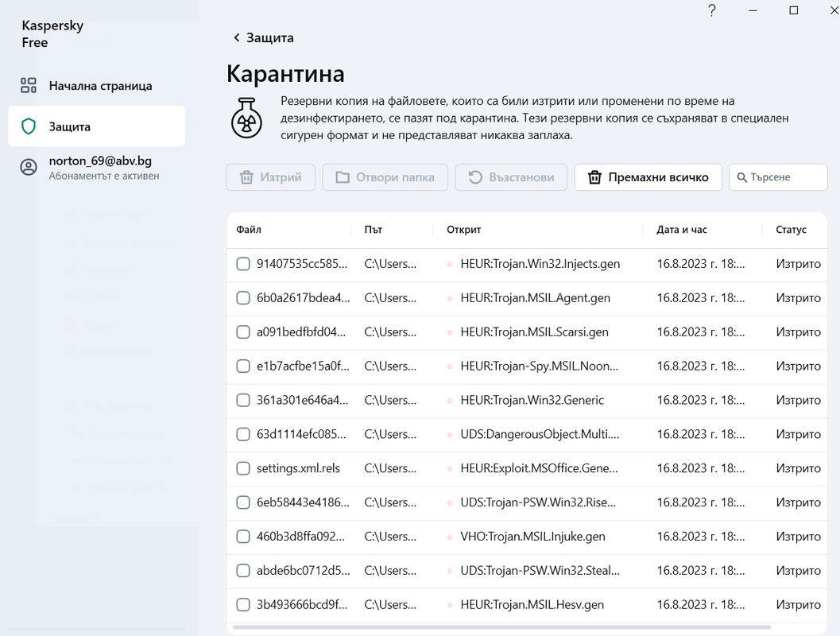This screenshot has height=636, width=840.
Task: Click the Начална страница dashboard icon
Action: 29,85
